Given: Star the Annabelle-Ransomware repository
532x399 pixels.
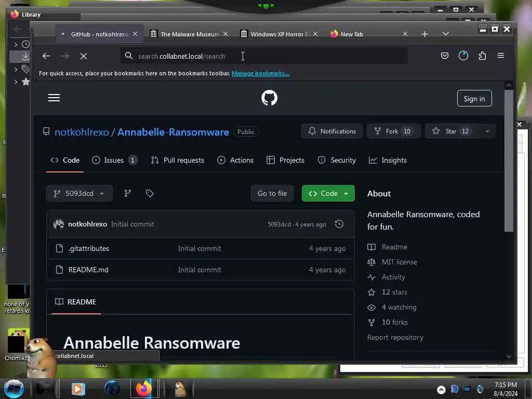Looking at the screenshot, I should pyautogui.click(x=450, y=131).
